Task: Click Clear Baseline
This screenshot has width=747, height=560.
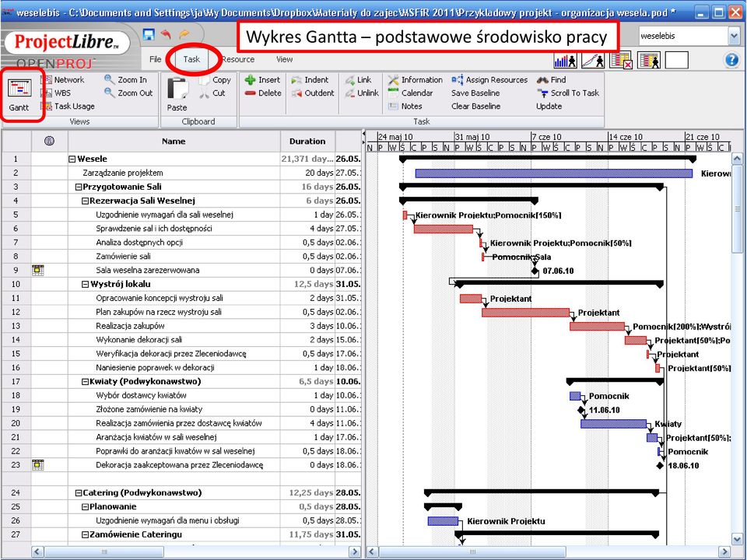Action: click(x=476, y=107)
